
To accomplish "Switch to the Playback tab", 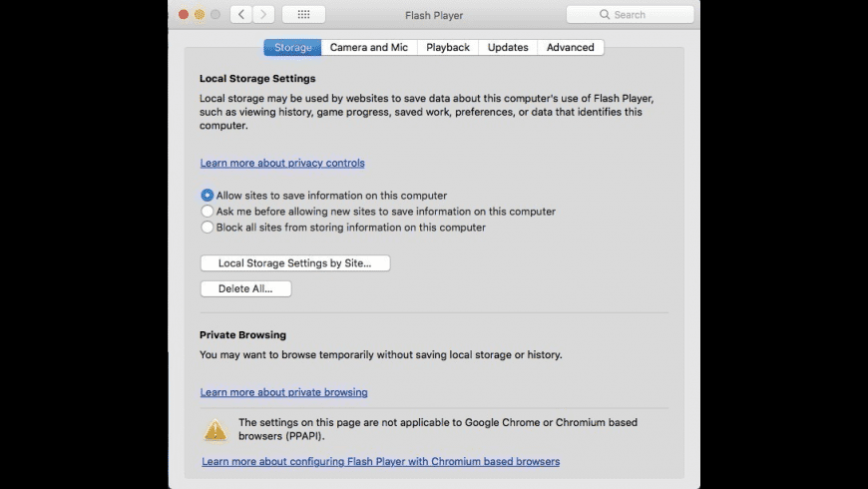I will (448, 47).
